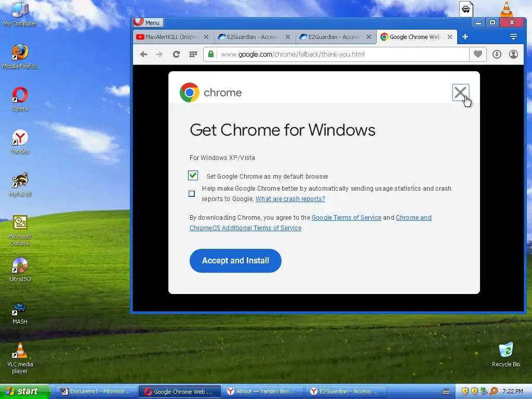Close the second E2Guardian tab
Screen dimensions: 532x399
(x=369, y=37)
